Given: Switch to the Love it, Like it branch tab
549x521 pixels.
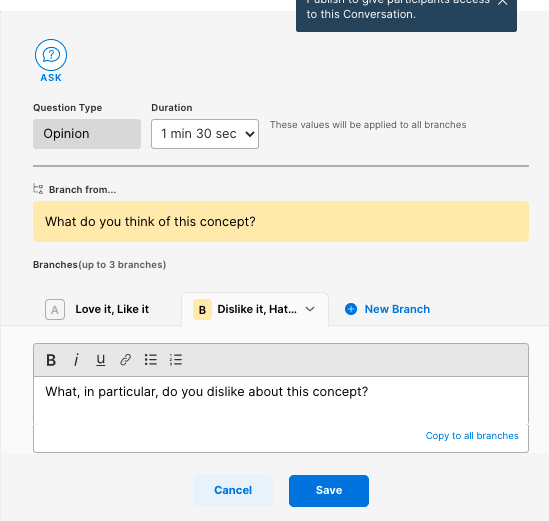Looking at the screenshot, I should (x=97, y=310).
